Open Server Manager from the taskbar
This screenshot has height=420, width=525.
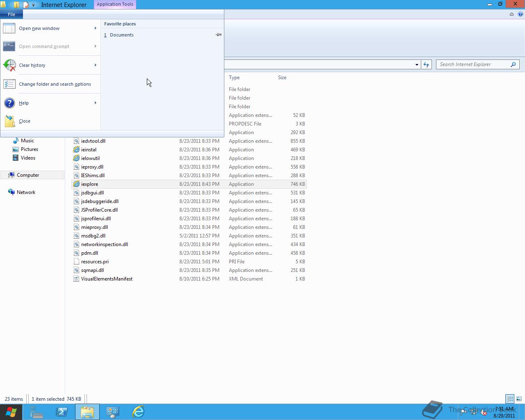[x=37, y=412]
